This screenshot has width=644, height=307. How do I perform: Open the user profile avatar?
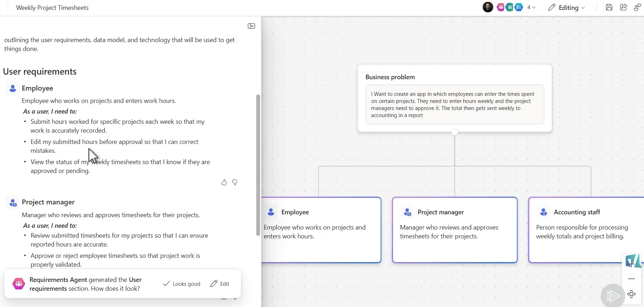(488, 7)
